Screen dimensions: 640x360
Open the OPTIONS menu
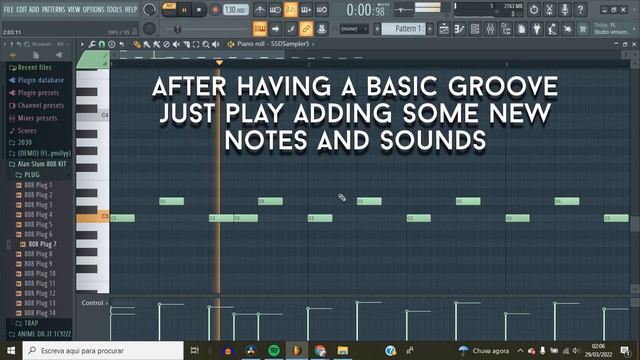[93, 9]
